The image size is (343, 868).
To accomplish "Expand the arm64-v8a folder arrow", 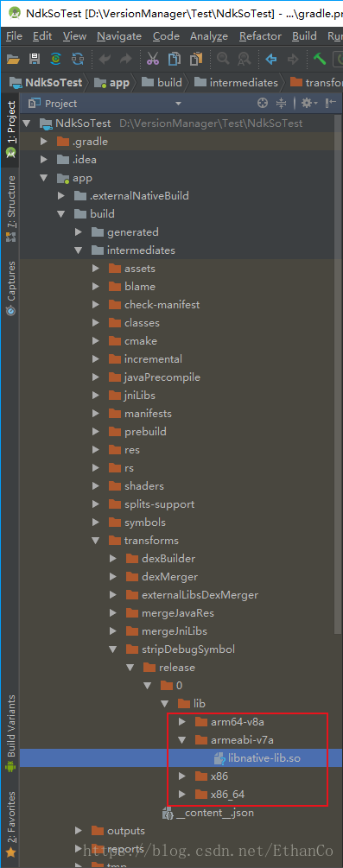I will (x=181, y=721).
